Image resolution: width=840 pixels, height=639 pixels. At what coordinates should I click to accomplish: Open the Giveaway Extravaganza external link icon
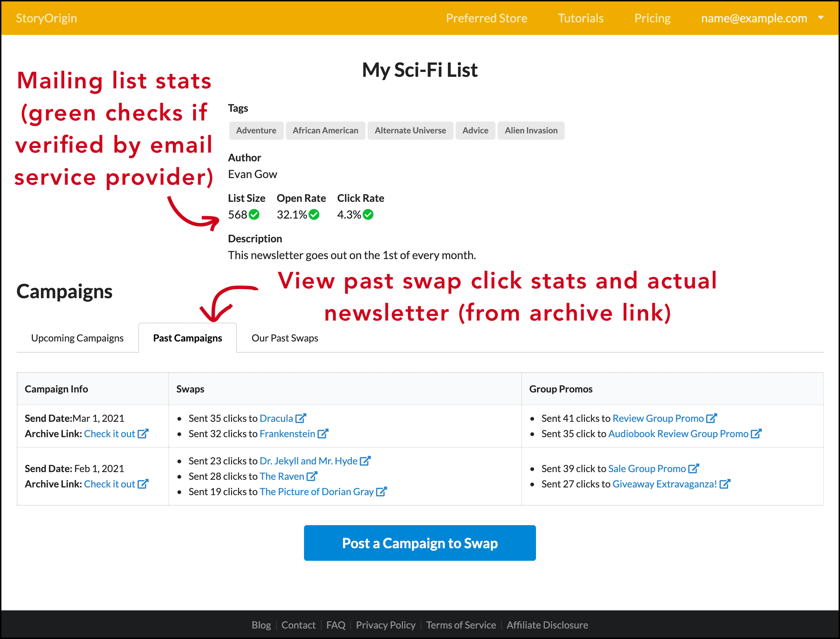[725, 484]
